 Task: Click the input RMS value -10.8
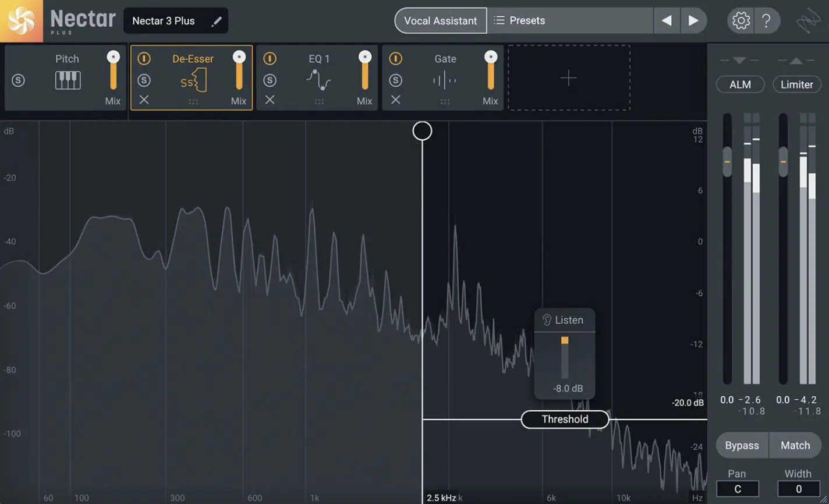point(752,411)
